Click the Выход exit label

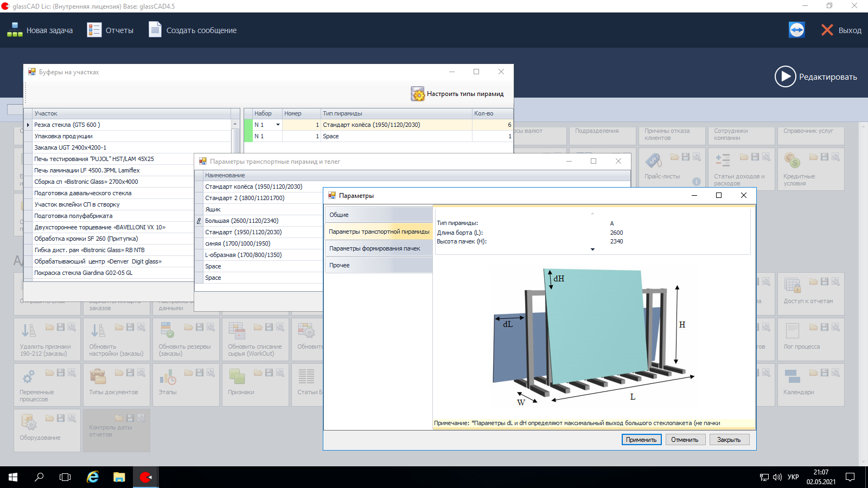coord(850,30)
